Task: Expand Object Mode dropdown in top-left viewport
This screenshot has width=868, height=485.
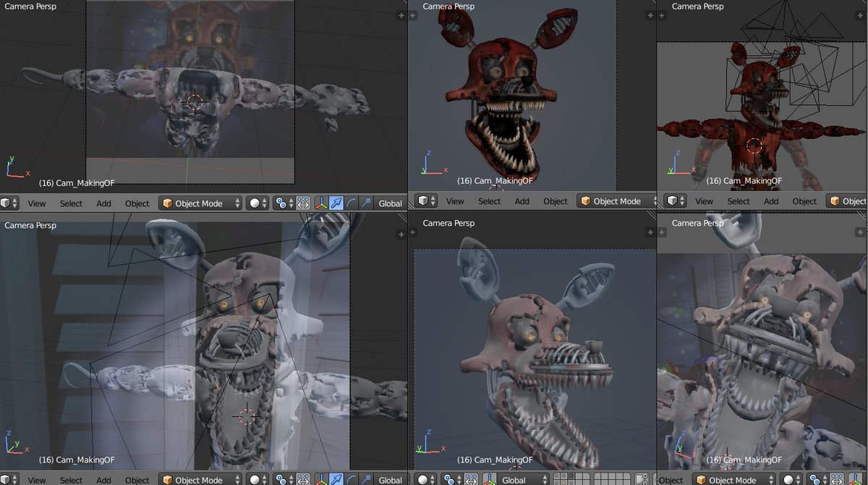Action: 200,203
